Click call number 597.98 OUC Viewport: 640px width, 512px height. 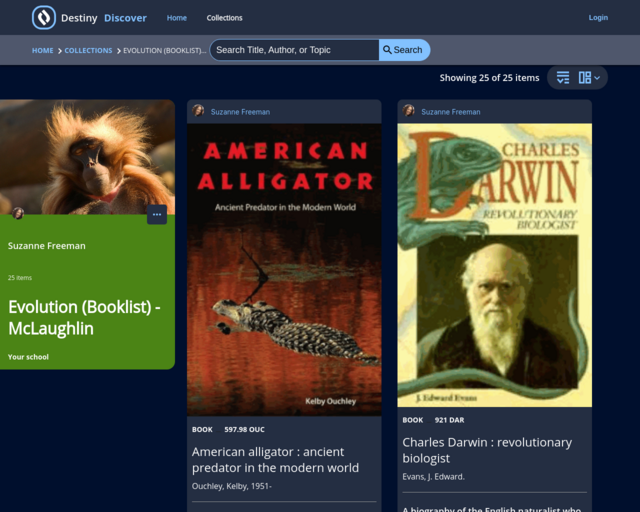pyautogui.click(x=244, y=430)
